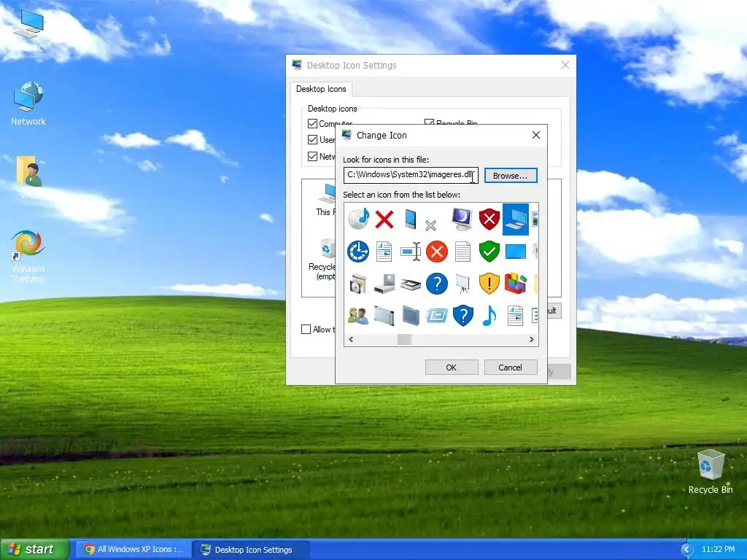
Task: Pick the colorful defragment blocks icon
Action: (x=516, y=284)
